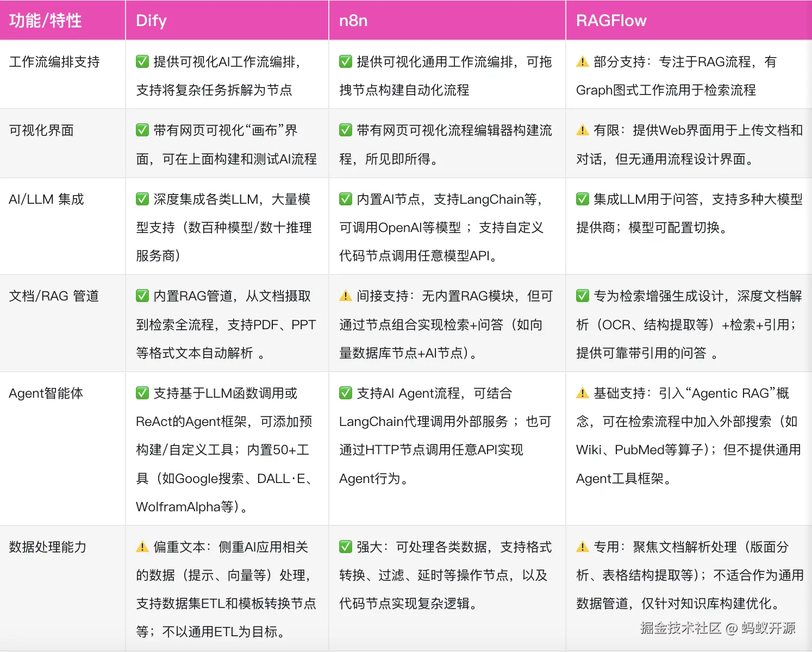
Task: Click the warning icon before 间接支持：无内置RAG模块
Action: click(x=346, y=296)
